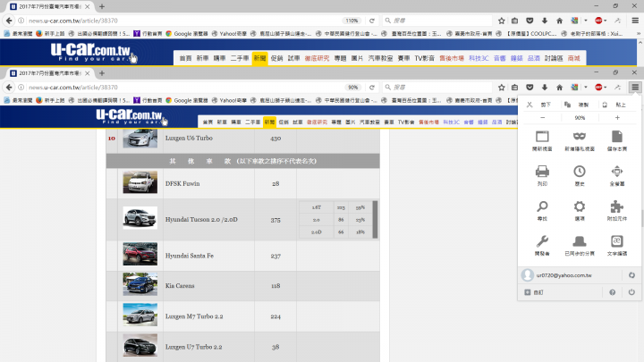Click the save page document icon

click(617, 137)
